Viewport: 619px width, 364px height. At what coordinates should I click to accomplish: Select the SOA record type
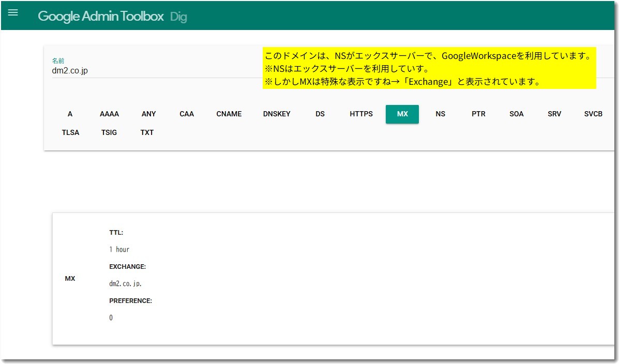coord(517,114)
